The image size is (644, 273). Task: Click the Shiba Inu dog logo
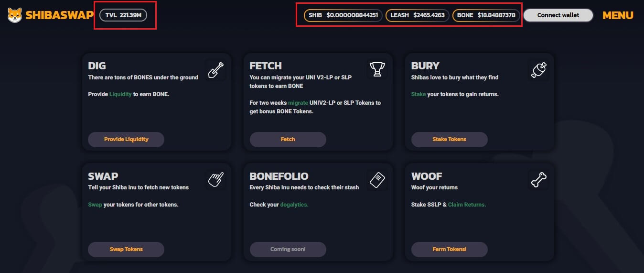point(15,15)
